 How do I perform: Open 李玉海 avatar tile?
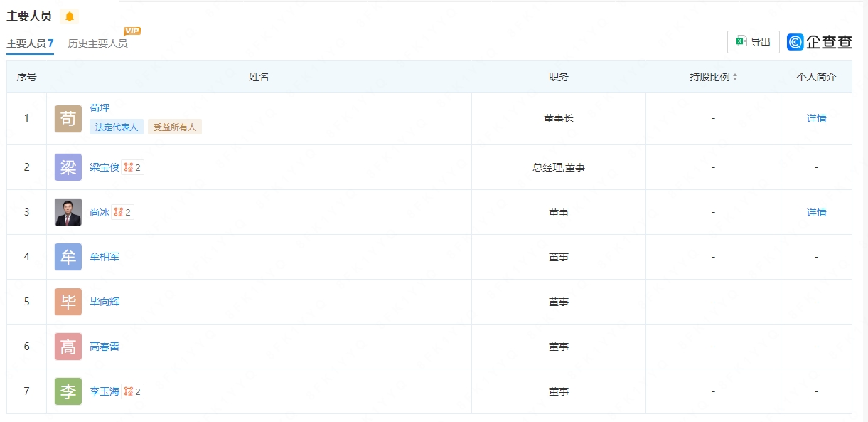click(x=68, y=391)
